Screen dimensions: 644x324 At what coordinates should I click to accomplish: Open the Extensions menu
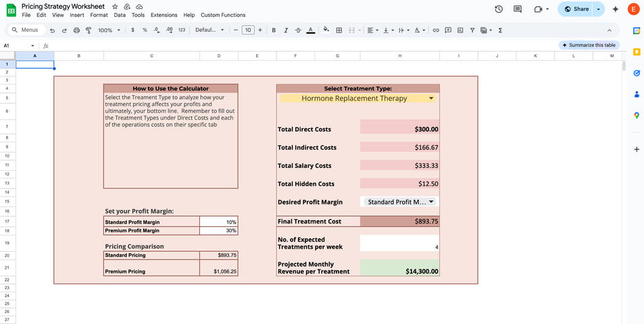point(164,15)
